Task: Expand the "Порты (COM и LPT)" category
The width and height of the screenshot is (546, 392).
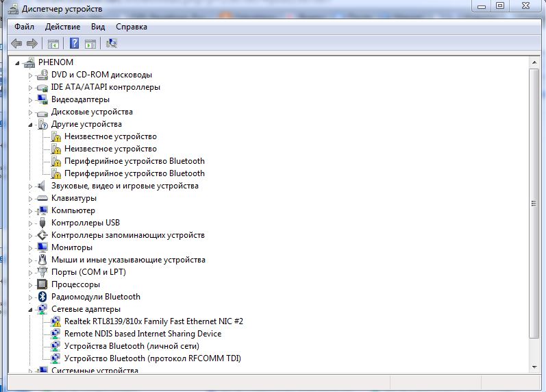Action: pos(30,272)
